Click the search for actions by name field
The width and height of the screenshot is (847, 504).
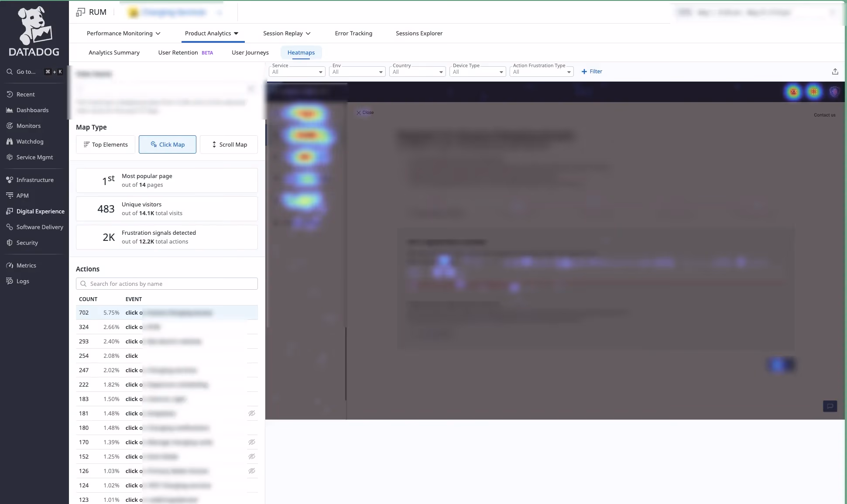(167, 284)
